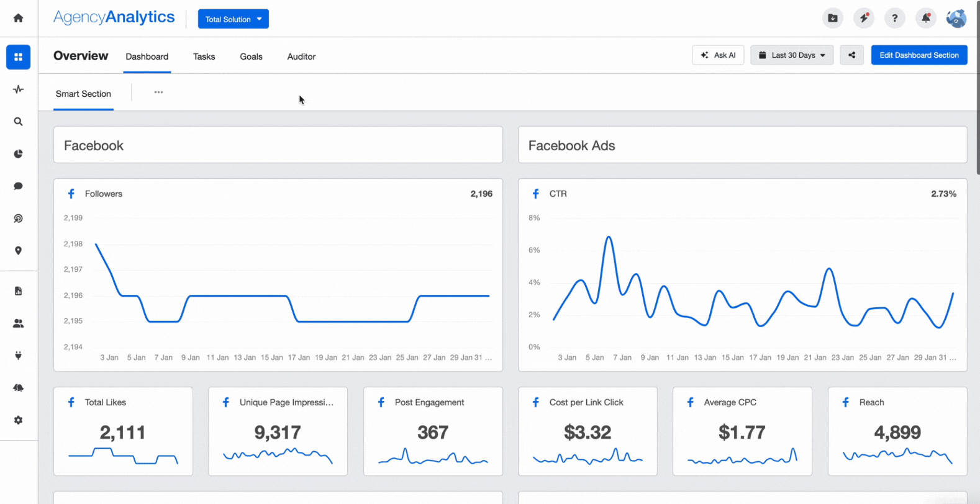Image resolution: width=980 pixels, height=504 pixels.
Task: Click the home icon in the sidebar
Action: pyautogui.click(x=18, y=18)
